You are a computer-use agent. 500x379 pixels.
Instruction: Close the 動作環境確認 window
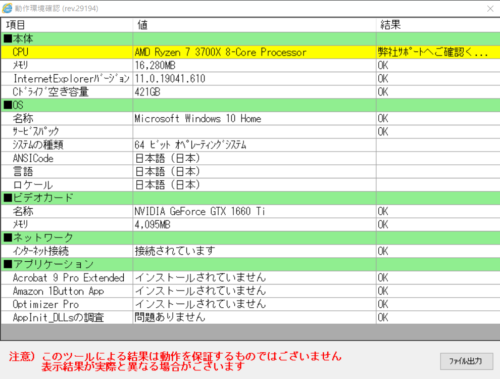[x=490, y=9]
